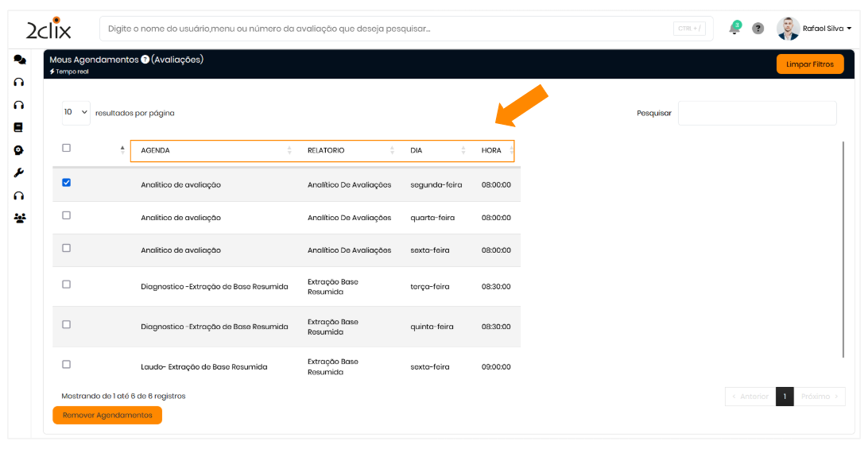Image resolution: width=868 pixels, height=449 pixels.
Task: Click help icon beside Meus Agendamentos title
Action: click(145, 60)
